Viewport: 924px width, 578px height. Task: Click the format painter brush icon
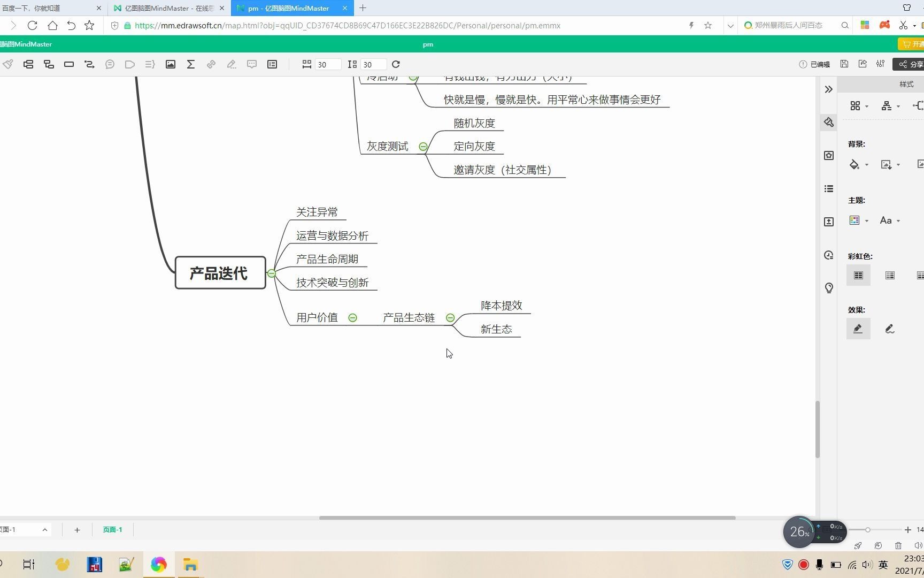[7, 64]
